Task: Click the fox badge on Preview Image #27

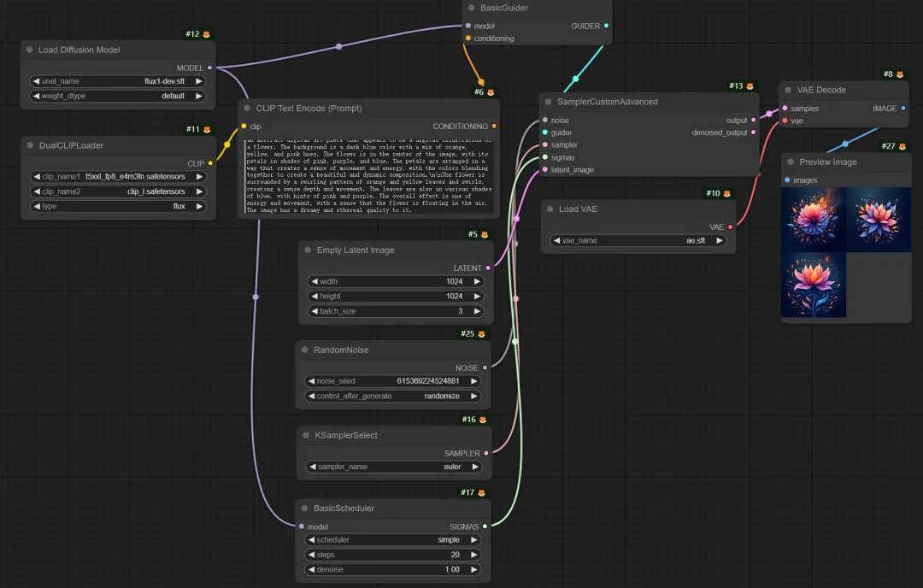Action: coord(902,146)
